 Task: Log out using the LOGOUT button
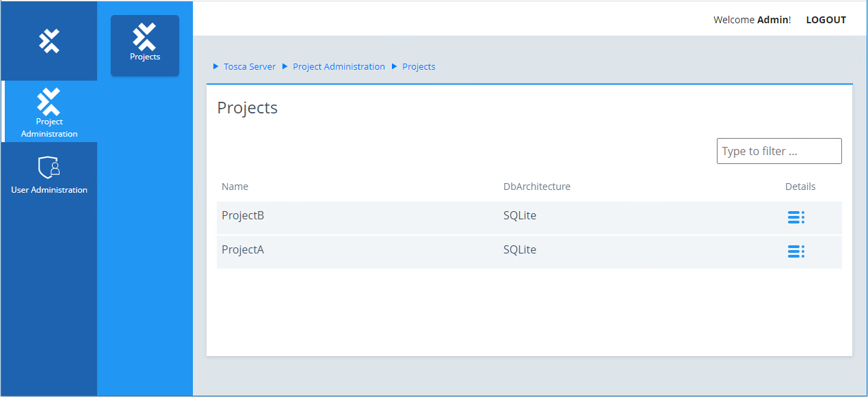click(826, 20)
